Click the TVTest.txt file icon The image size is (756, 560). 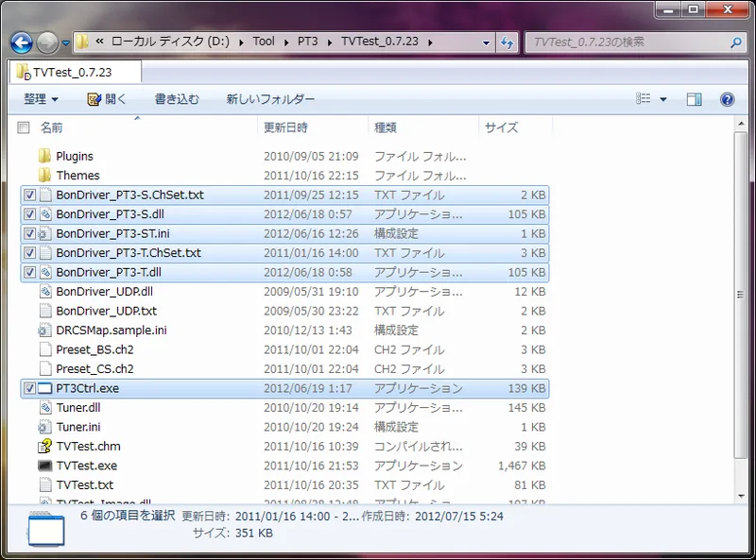coord(45,484)
